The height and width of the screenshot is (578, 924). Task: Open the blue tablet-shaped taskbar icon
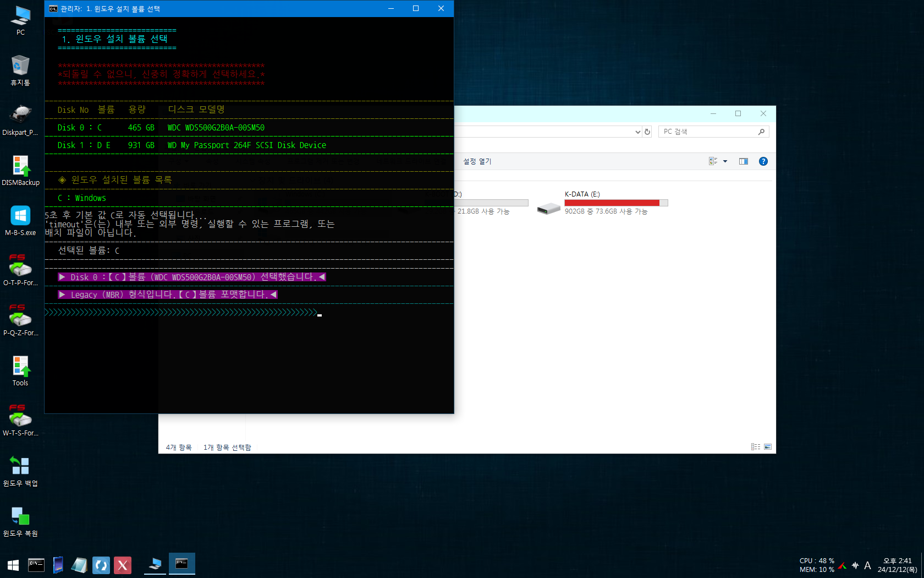pyautogui.click(x=58, y=565)
